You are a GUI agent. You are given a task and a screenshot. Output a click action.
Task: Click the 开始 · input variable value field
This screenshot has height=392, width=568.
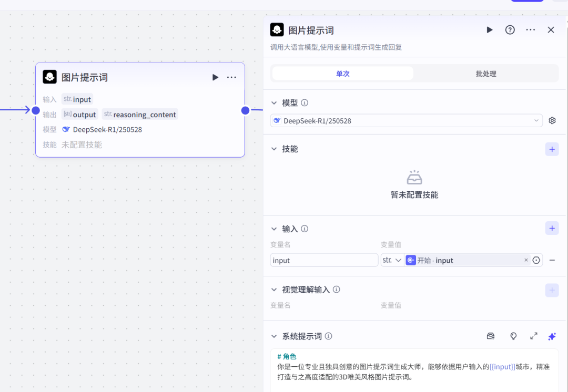click(x=468, y=260)
